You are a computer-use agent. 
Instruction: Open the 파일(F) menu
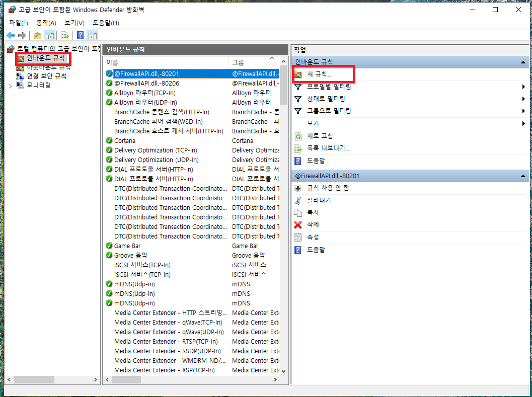18,23
